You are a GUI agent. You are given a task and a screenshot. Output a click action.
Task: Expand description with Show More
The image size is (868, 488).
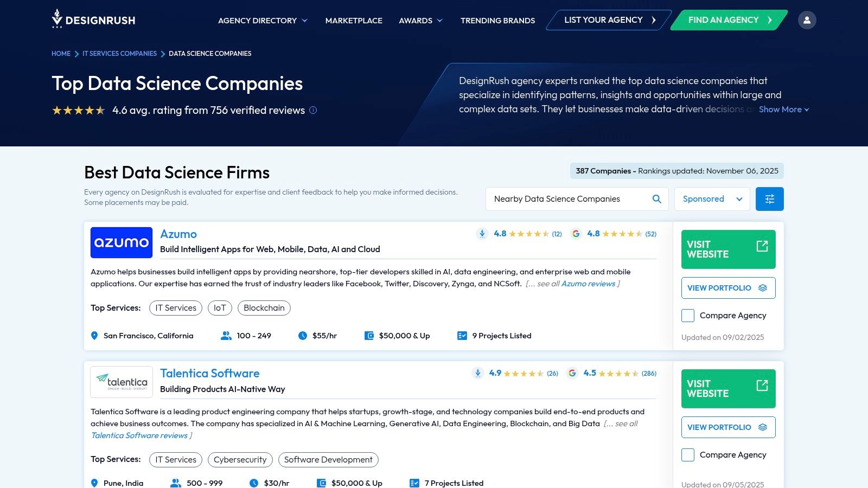[x=784, y=110]
